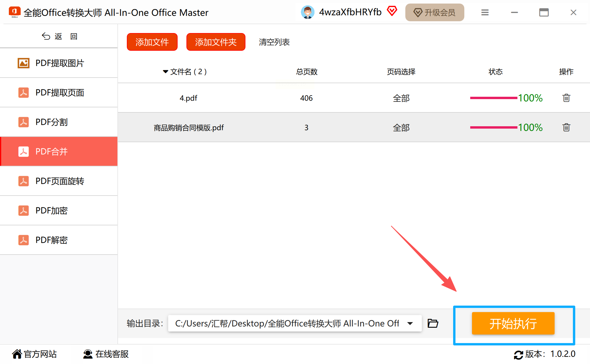The image size is (590, 364).
Task: Click progress bar of 4.pdf
Action: pos(493,98)
